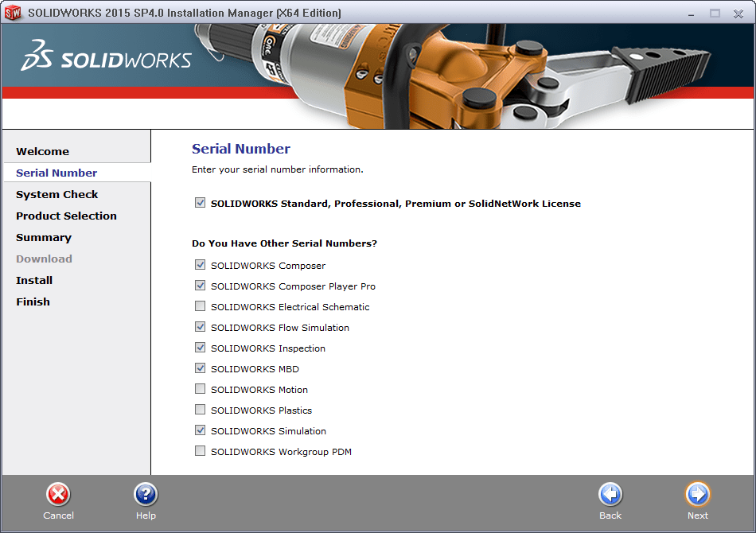The image size is (756, 533).
Task: Go to the Welcome step
Action: pyautogui.click(x=42, y=151)
